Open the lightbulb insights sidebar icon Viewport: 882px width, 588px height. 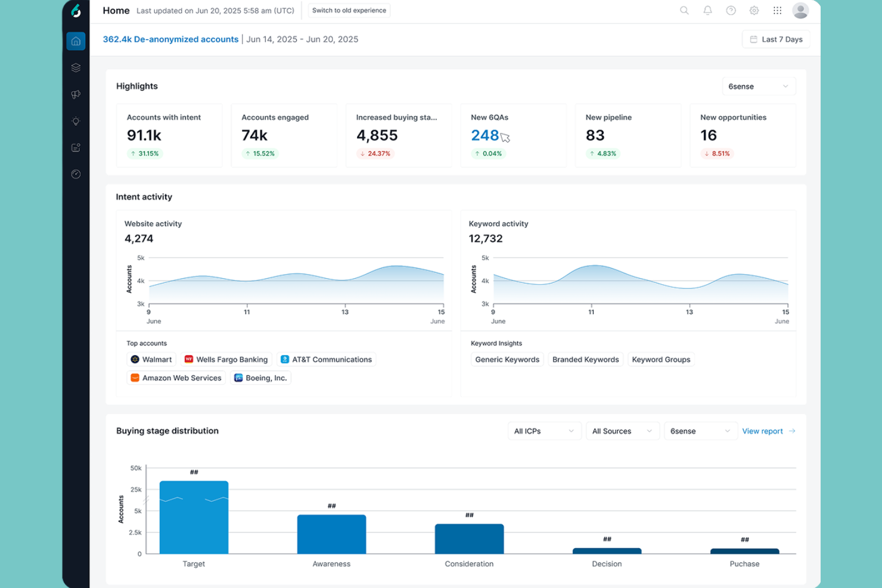click(x=76, y=121)
